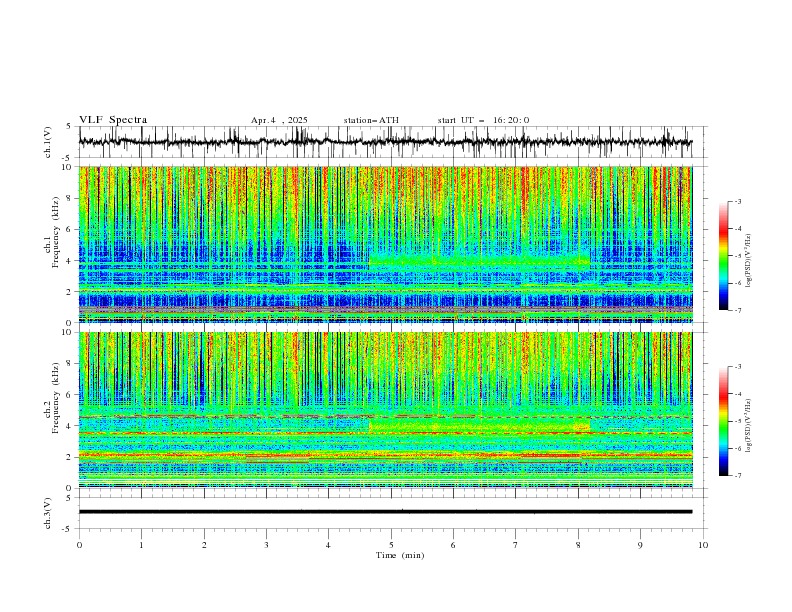Image resolution: width=792 pixels, height=612 pixels.
Task: Click the time axis tick label "10"
Action: 703,545
